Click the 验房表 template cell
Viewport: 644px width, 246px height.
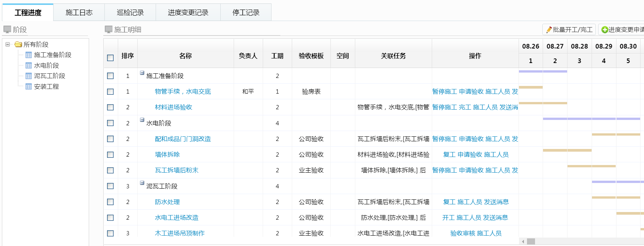(x=311, y=91)
